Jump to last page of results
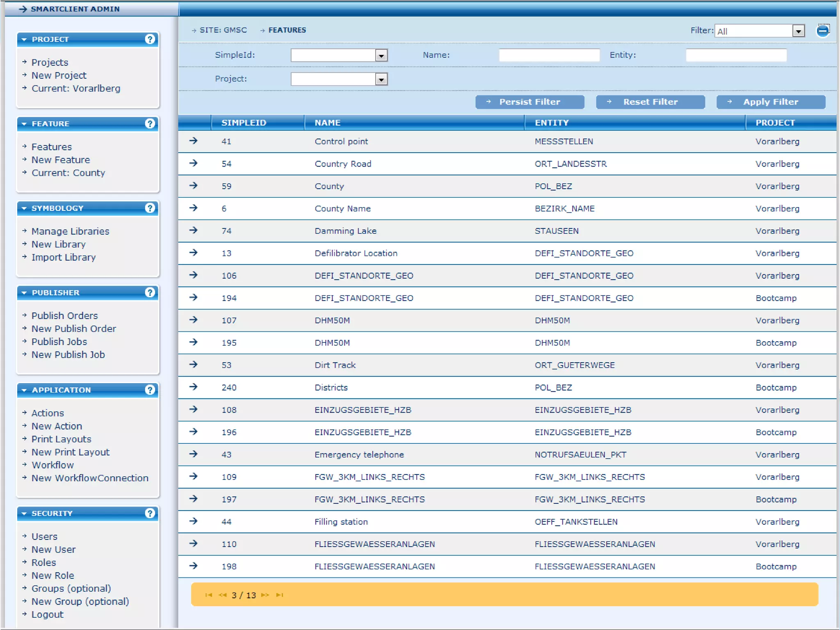 coord(280,595)
